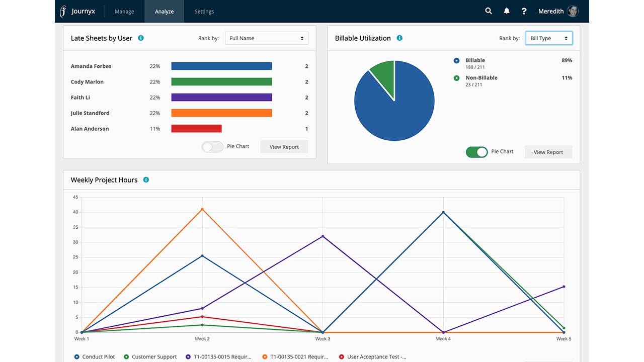
Task: Open search with the magnifier icon
Action: [x=489, y=11]
